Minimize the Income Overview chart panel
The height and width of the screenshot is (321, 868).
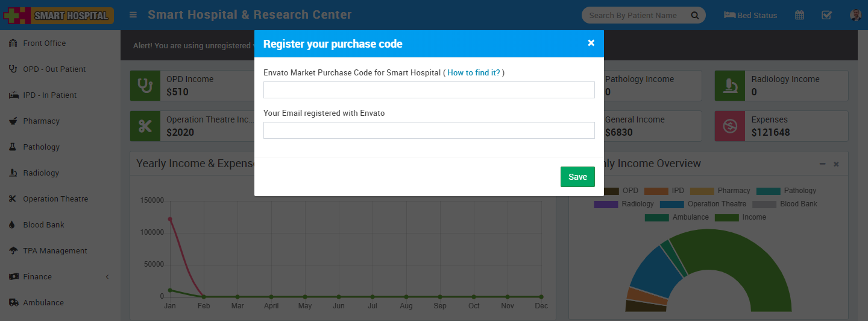click(x=822, y=164)
